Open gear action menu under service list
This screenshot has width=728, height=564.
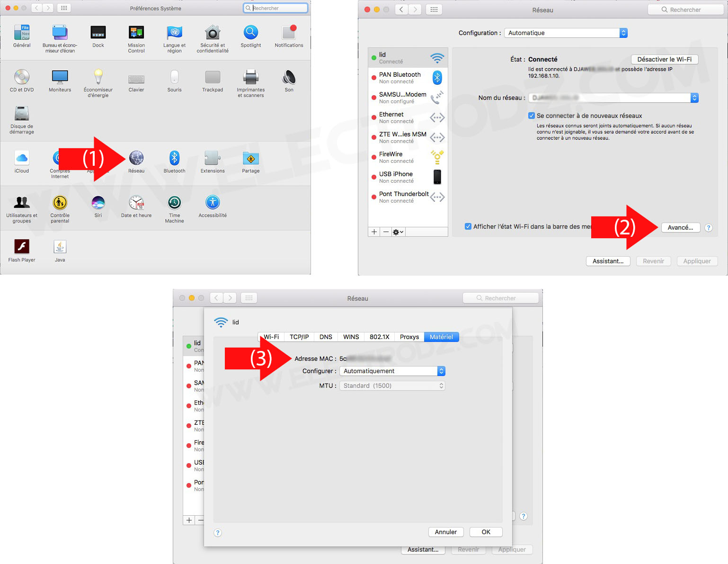[x=398, y=232]
